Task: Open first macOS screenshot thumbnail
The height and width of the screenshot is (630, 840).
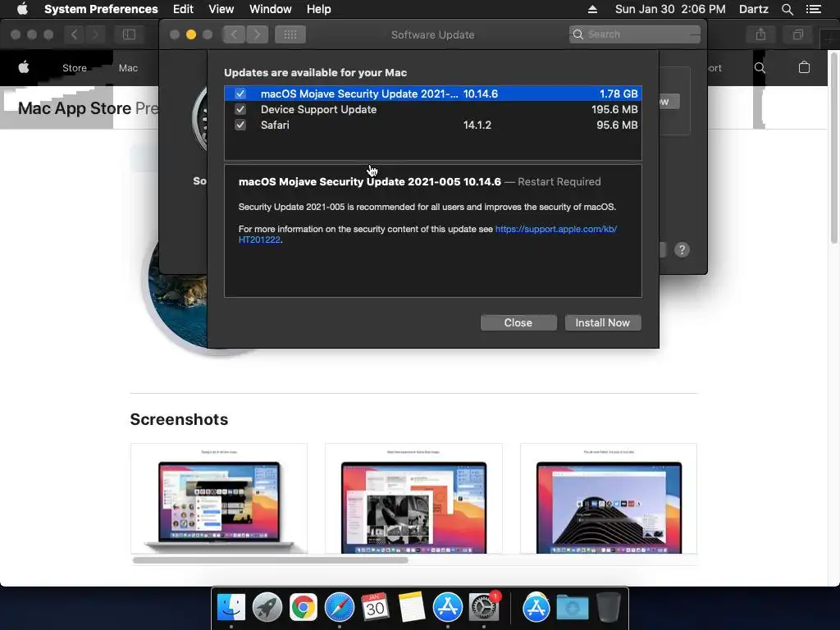Action: [x=219, y=498]
